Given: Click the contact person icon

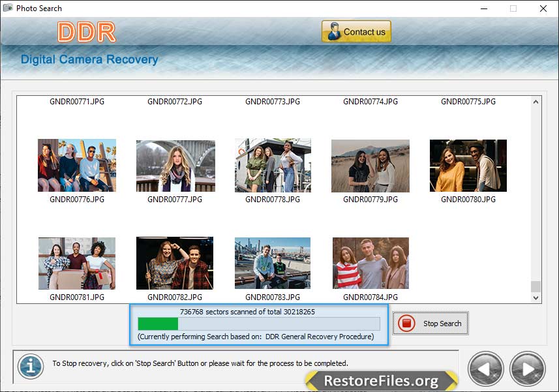Looking at the screenshot, I should coord(334,31).
